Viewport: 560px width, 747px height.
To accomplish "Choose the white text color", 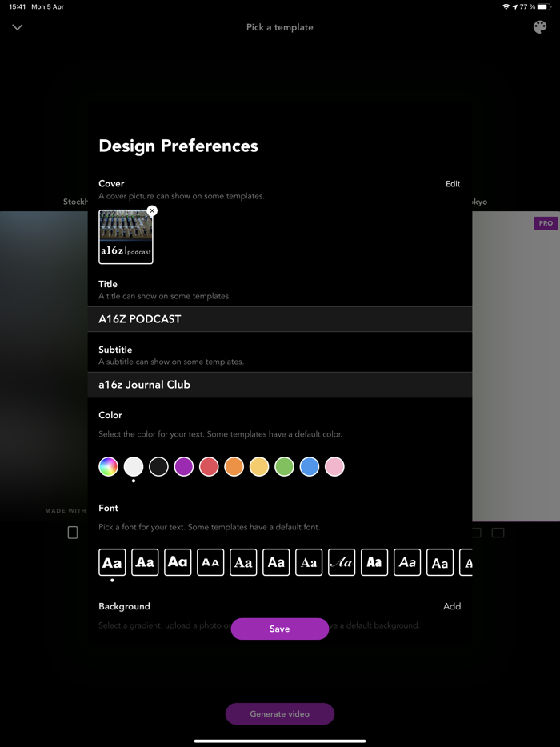I will 134,466.
